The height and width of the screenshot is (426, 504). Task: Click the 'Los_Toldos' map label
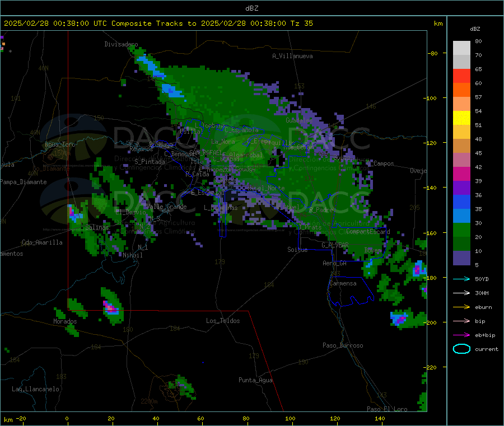click(x=223, y=321)
